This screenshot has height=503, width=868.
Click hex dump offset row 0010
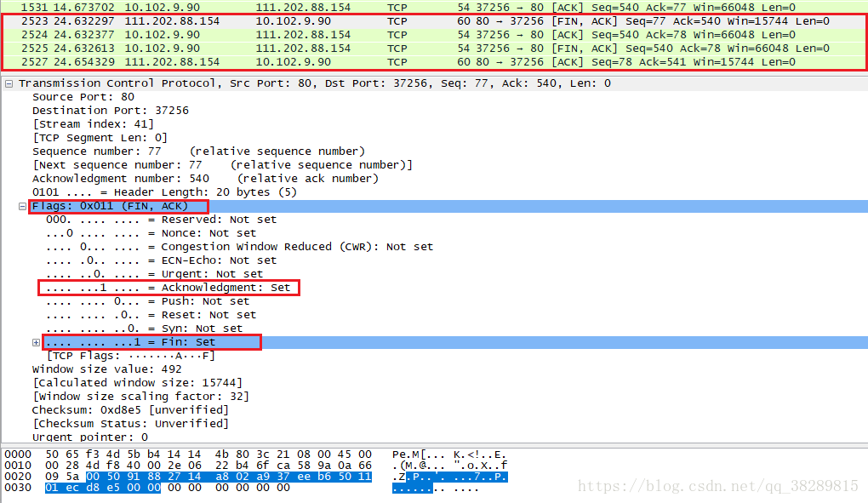(x=18, y=466)
